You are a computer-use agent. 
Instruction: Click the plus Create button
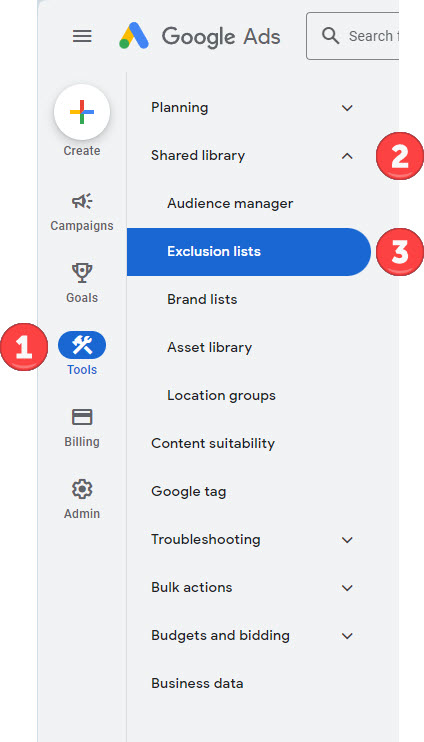[82, 112]
